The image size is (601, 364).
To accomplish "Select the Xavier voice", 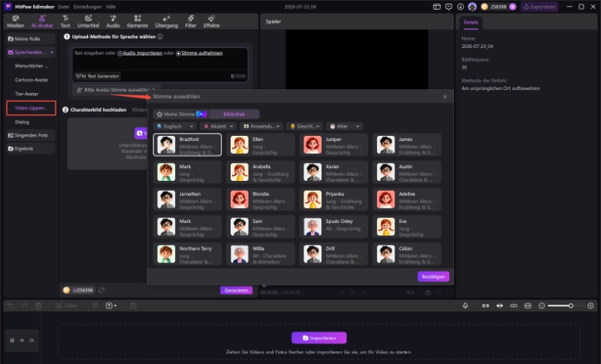I will [334, 172].
